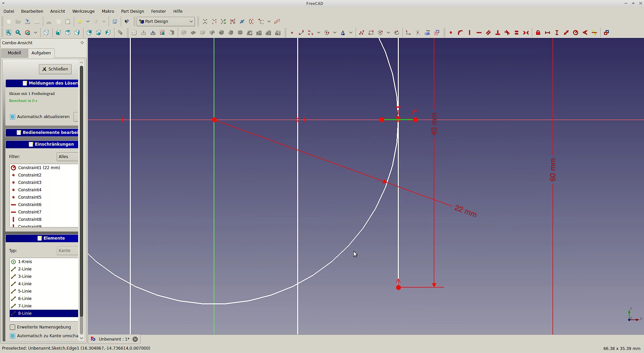
Task: Toggle Automatisch zu Kante umschalten checkbox
Action: (12, 336)
